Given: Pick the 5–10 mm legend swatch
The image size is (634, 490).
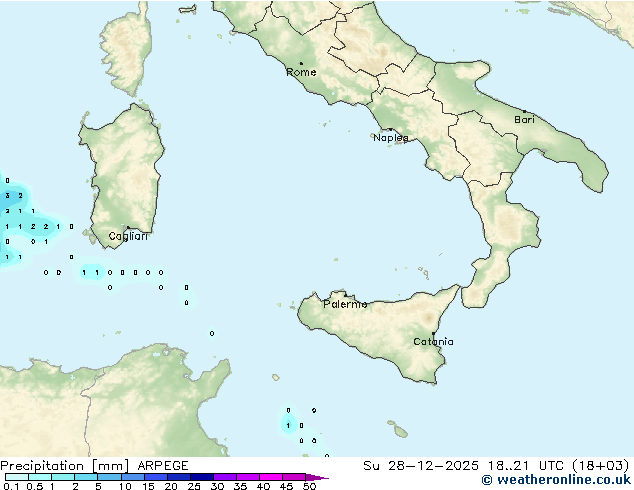Looking at the screenshot, I should (x=109, y=477).
